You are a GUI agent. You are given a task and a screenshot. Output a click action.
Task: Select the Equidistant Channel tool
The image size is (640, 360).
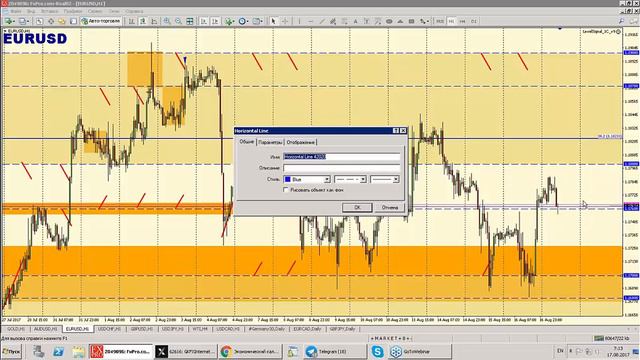pos(333,21)
